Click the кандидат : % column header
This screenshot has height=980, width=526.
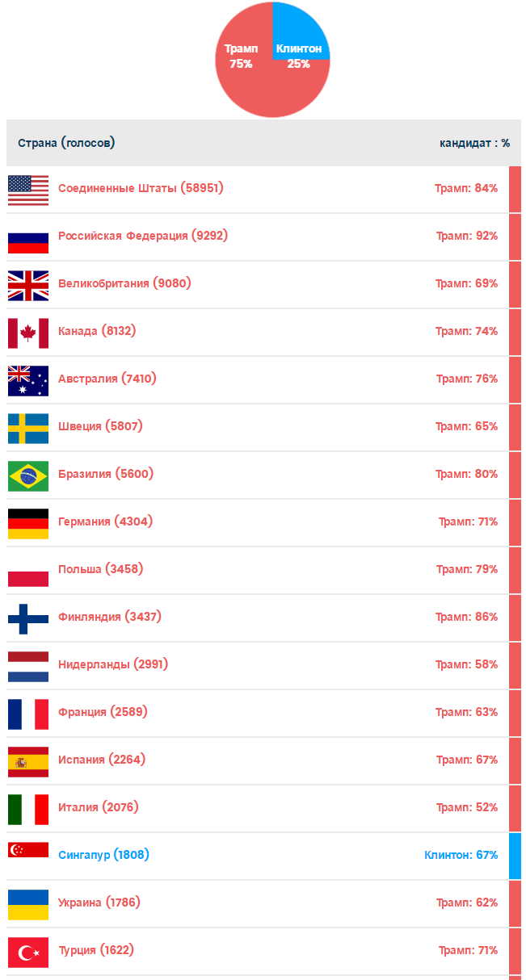(x=474, y=143)
